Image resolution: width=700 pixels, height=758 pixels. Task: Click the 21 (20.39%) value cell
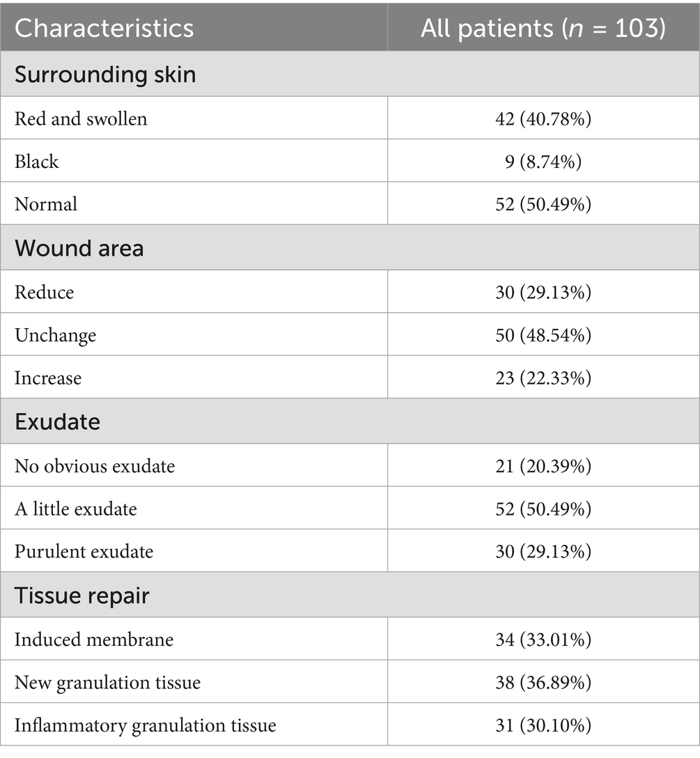tap(543, 465)
